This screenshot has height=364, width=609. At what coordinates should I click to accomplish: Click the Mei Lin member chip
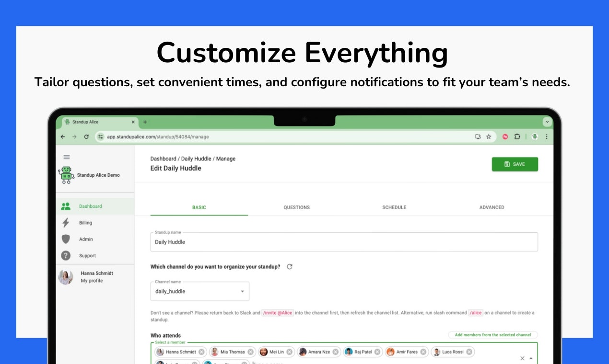click(x=276, y=352)
